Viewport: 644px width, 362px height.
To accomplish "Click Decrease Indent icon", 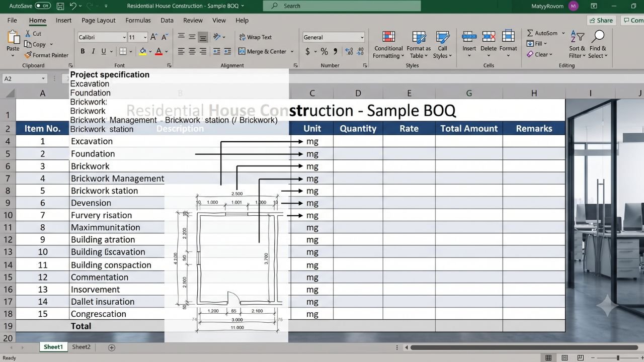I will pos(217,51).
